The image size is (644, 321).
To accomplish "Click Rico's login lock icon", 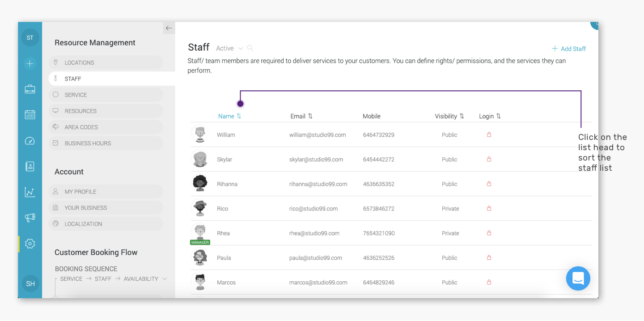I will [x=489, y=208].
